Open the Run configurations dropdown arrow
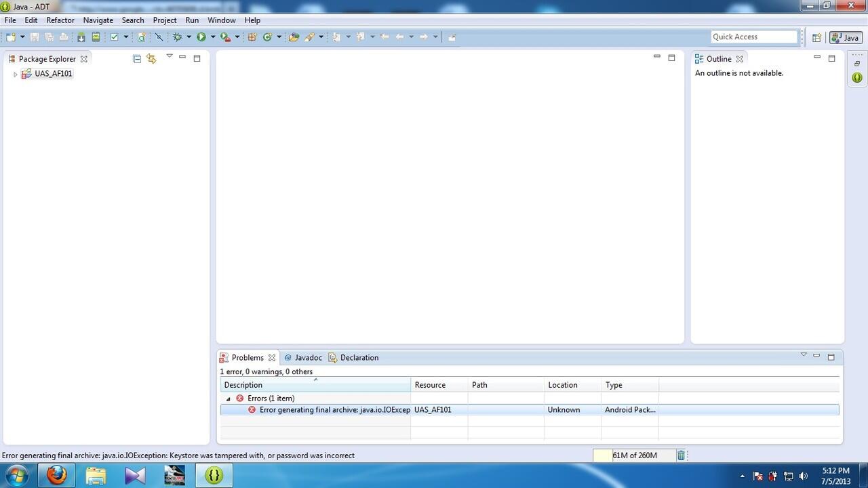The height and width of the screenshot is (488, 868). pos(212,37)
